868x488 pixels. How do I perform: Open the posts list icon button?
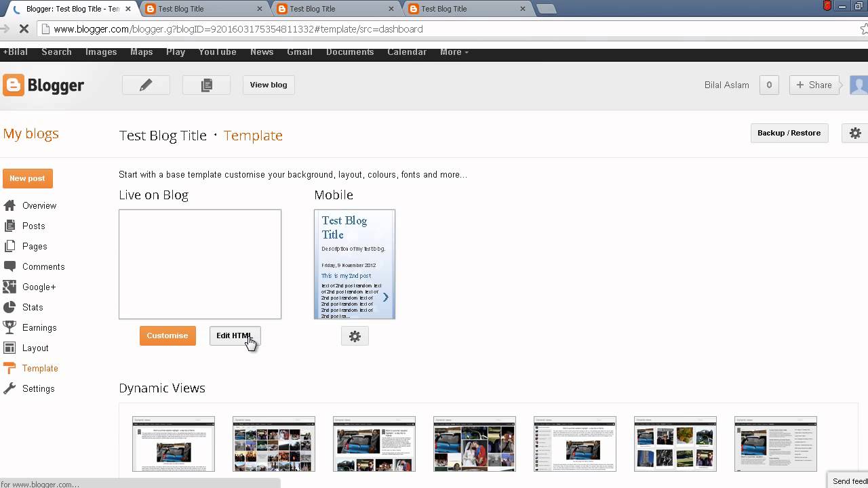point(207,85)
